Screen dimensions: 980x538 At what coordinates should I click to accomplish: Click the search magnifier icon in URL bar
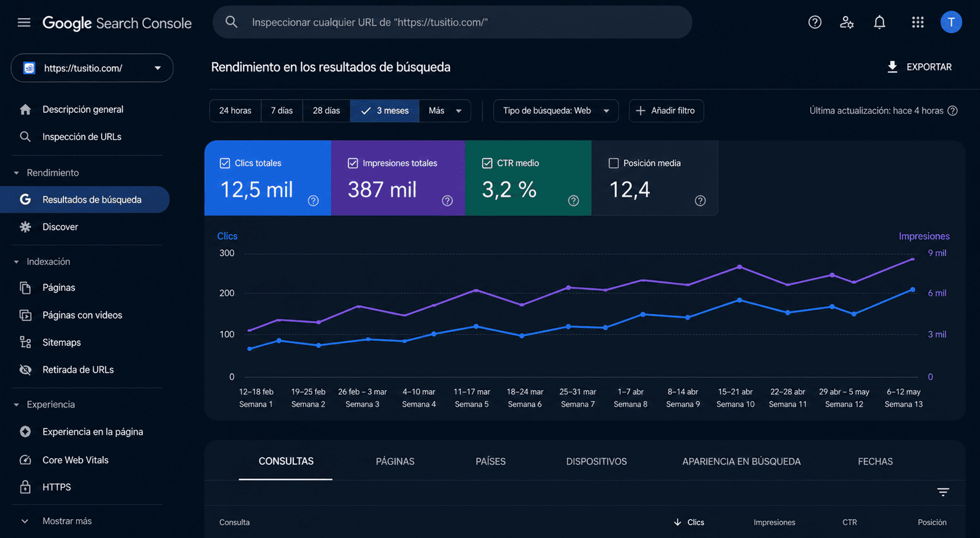[x=231, y=22]
